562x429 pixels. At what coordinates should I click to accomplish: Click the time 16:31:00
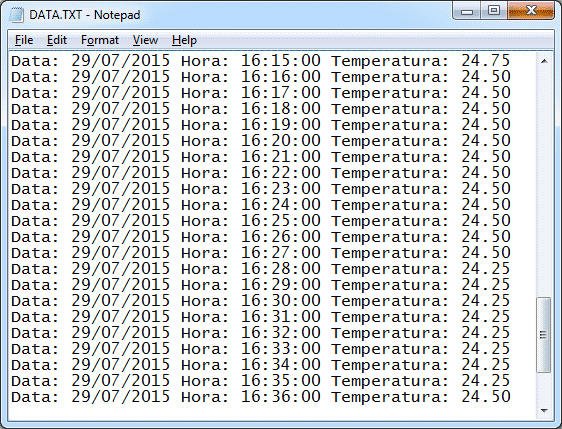pos(281,317)
